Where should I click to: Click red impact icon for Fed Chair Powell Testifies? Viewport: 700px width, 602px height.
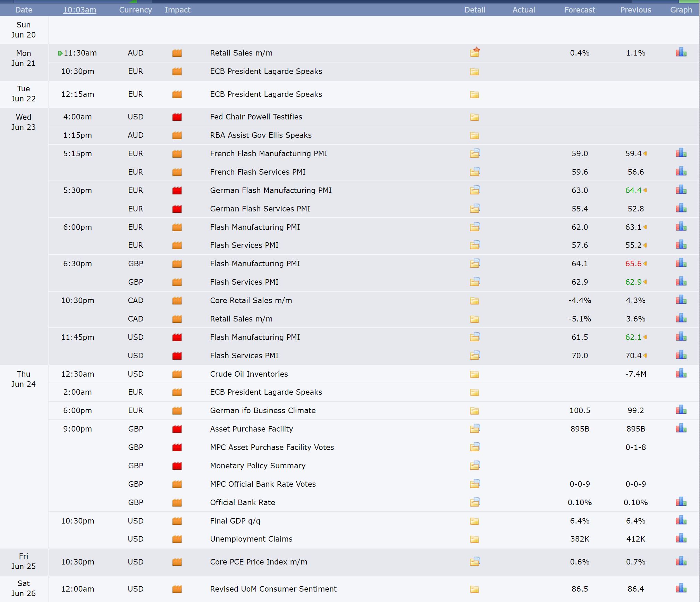coord(177,117)
